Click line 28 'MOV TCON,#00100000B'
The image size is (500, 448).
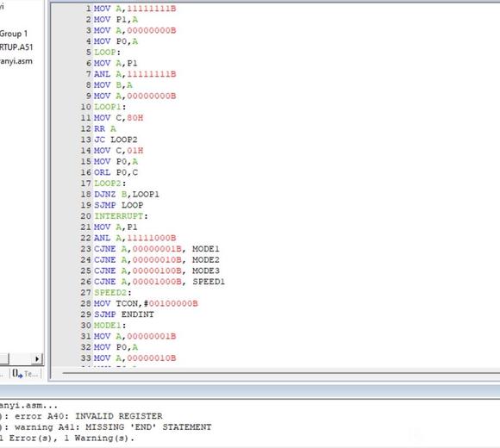point(146,303)
